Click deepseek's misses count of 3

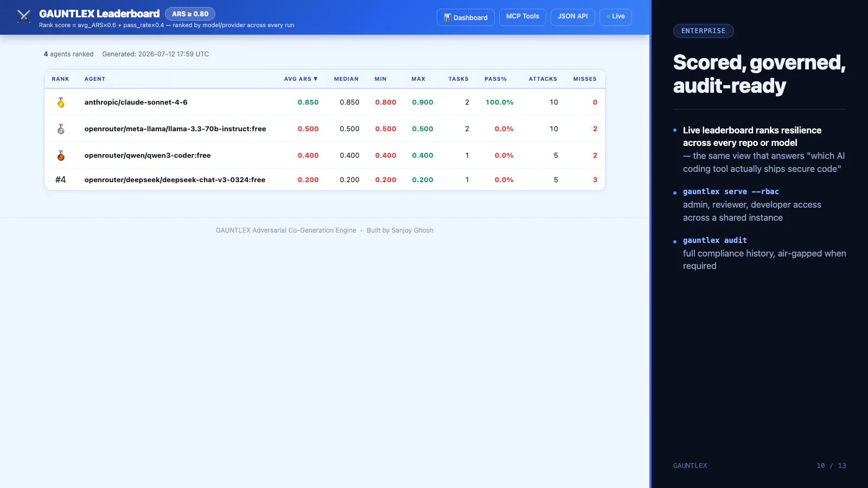595,180
